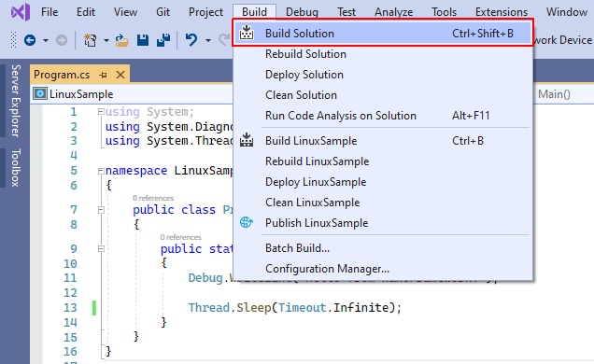
Task: Collapse the public class block on line 7
Action: pyautogui.click(x=101, y=210)
